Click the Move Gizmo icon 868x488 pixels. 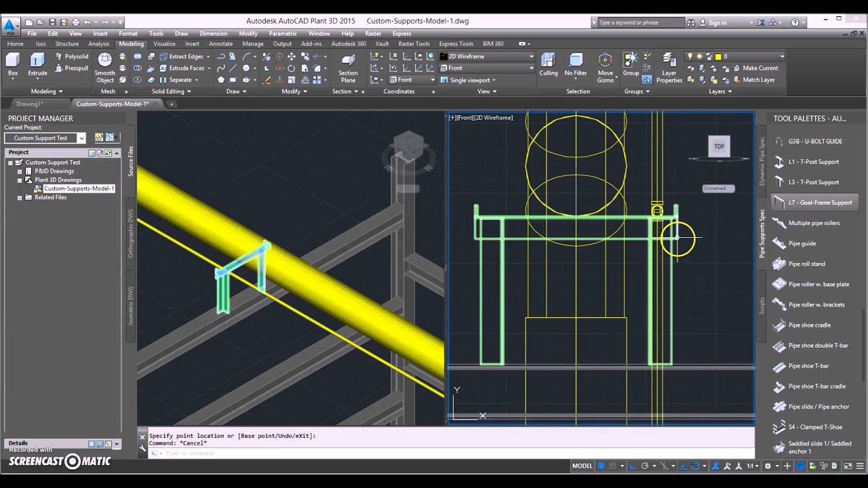[x=606, y=67]
